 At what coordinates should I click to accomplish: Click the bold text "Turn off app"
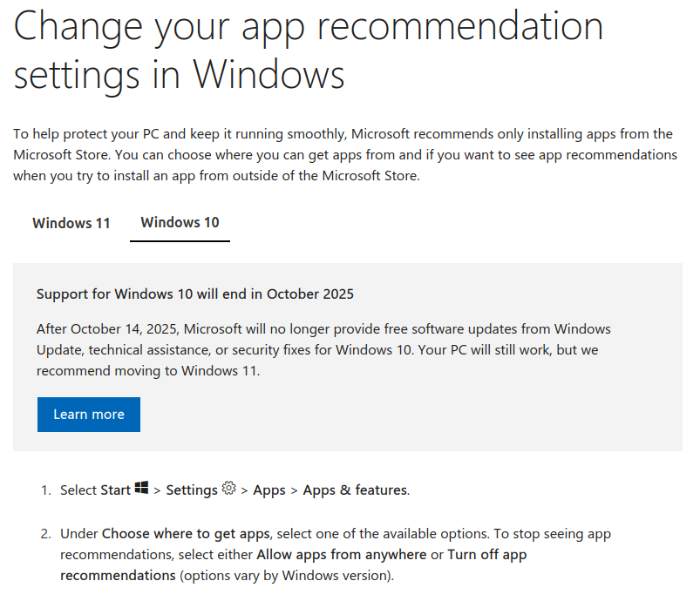tap(486, 555)
